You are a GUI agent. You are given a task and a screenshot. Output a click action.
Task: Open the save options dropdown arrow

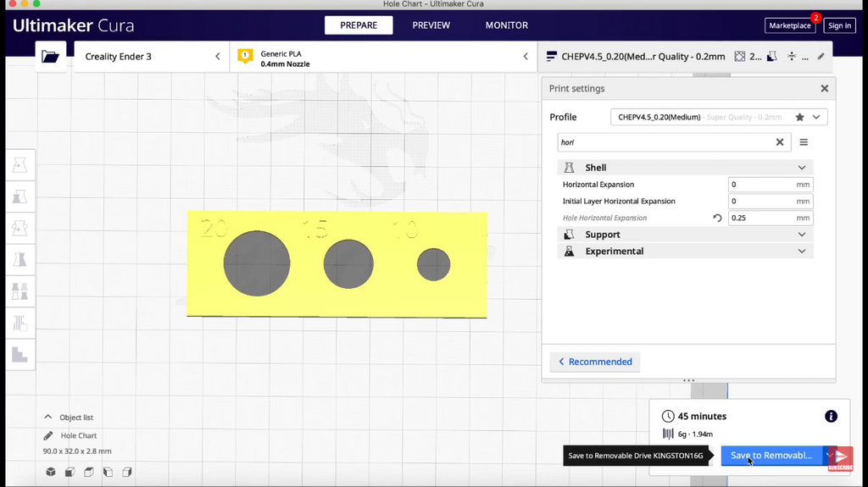point(829,456)
